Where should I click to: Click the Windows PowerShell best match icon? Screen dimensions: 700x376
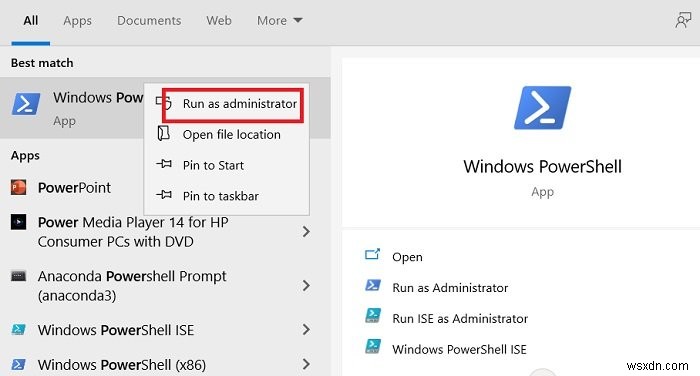click(x=25, y=104)
